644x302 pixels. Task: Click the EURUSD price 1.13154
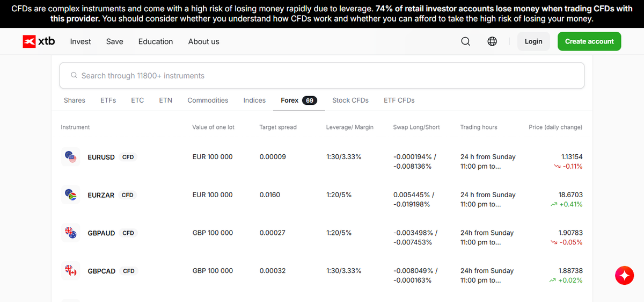572,157
